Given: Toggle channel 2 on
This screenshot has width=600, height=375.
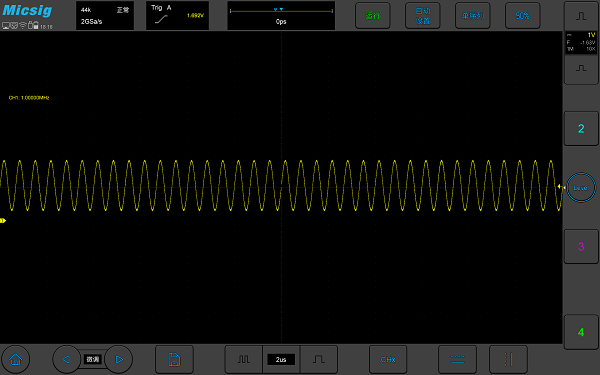Looking at the screenshot, I should click(581, 129).
